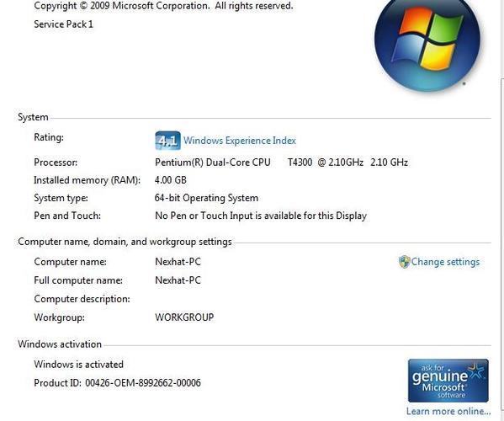The height and width of the screenshot is (421, 504).
Task: Click the genuine Microsoft software badge
Action: click(448, 381)
